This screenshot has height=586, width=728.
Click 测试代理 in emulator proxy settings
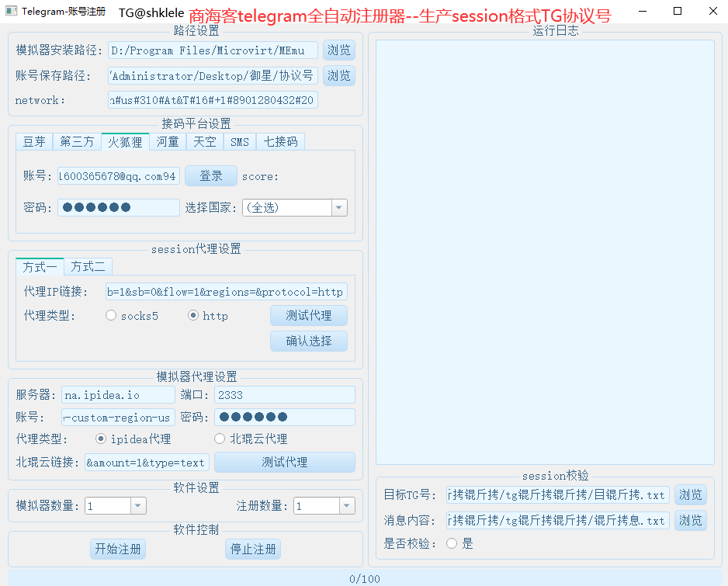coord(285,463)
